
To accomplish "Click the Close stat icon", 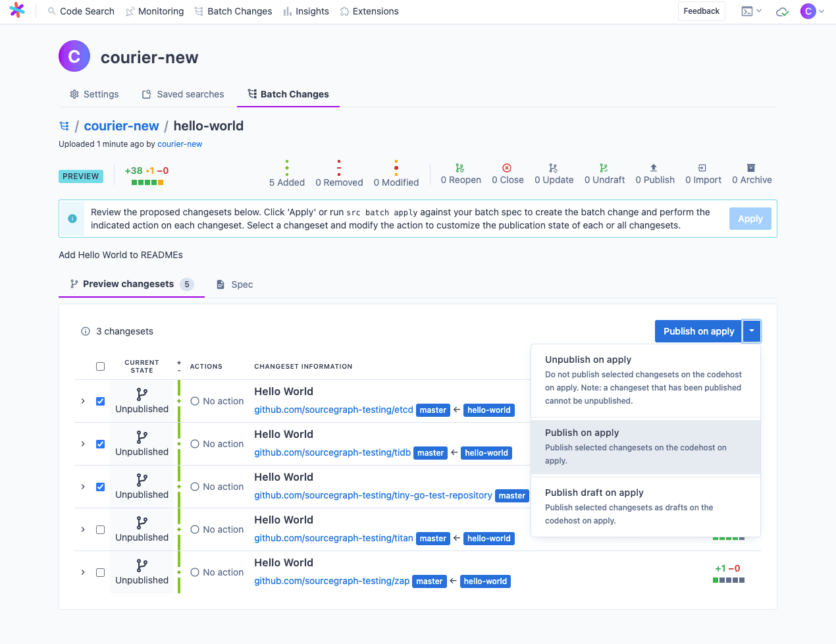I will point(507,168).
